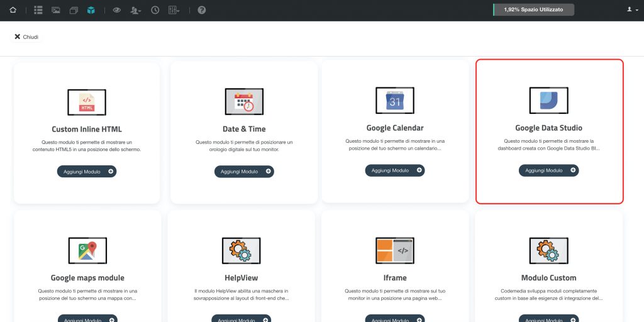Click the Custom Inline HTML description text
Viewport: 644px width, 322px height.
click(87, 146)
